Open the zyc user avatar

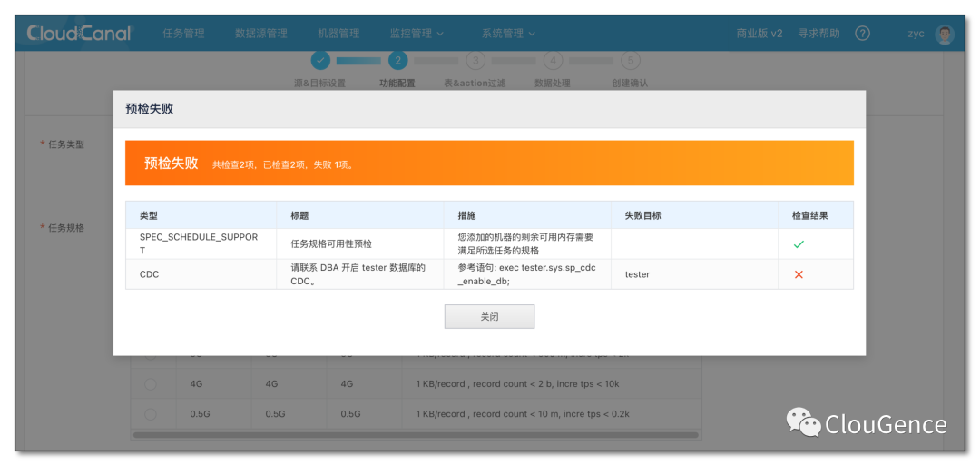tap(944, 34)
